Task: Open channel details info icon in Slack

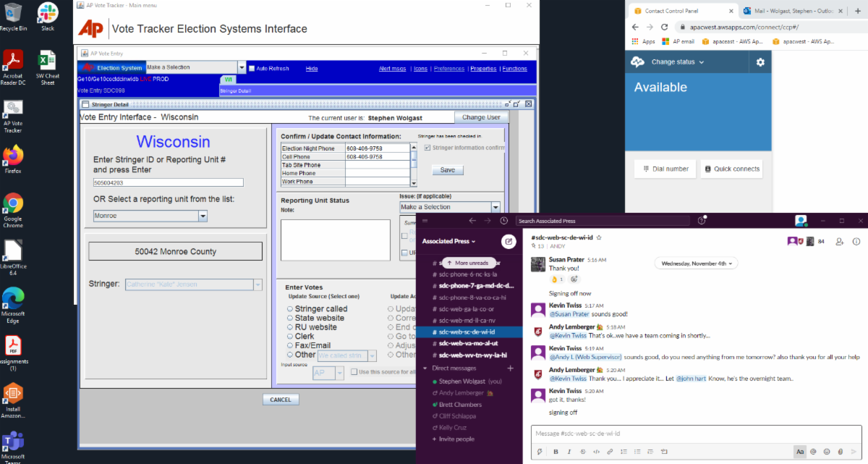Action: (856, 241)
